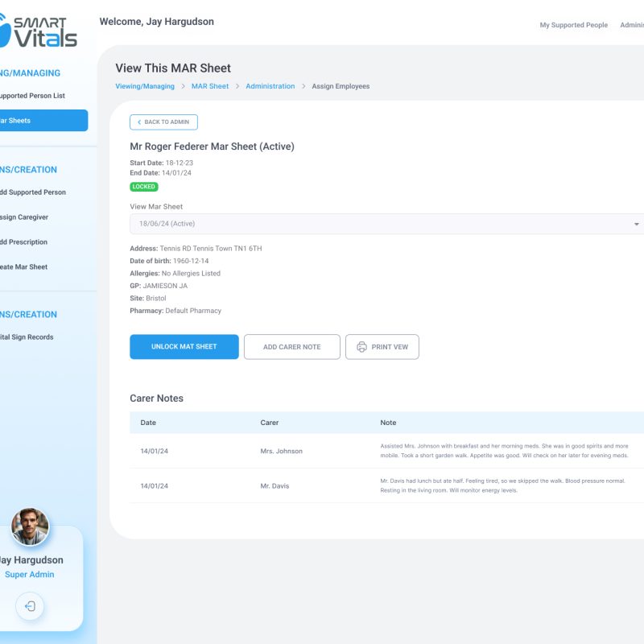Open Create Mar Sheet sidebar item

[x=23, y=267]
